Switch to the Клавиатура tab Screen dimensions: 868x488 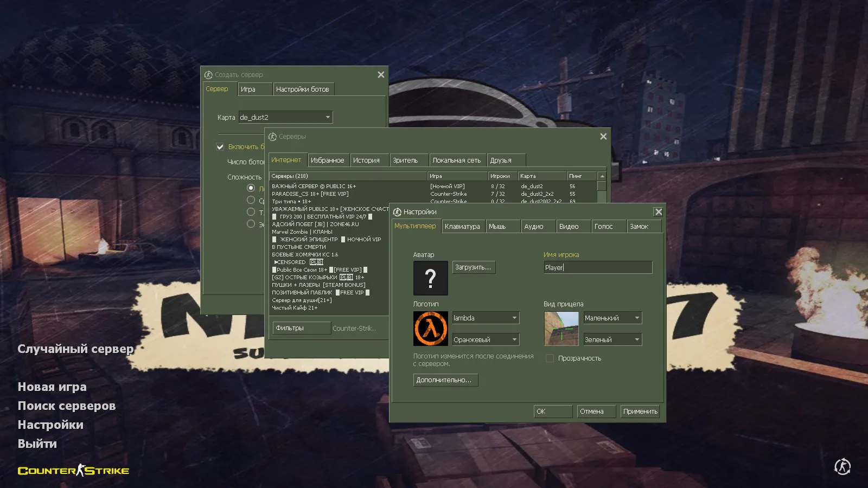(462, 227)
